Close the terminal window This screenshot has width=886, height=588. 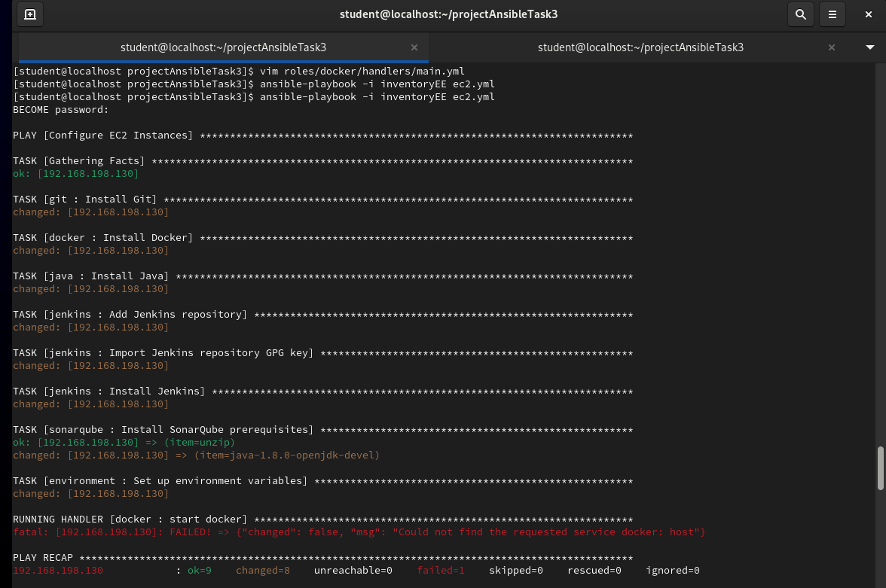coord(869,14)
